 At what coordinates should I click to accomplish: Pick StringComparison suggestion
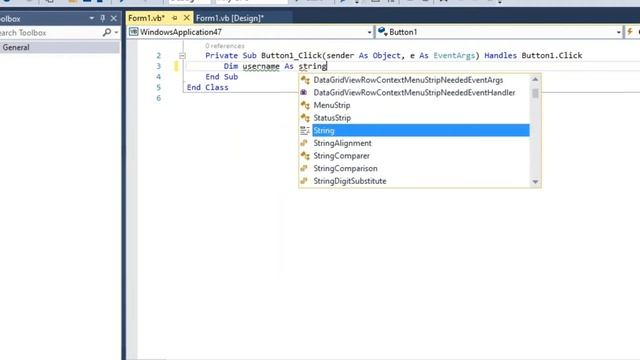pos(345,169)
